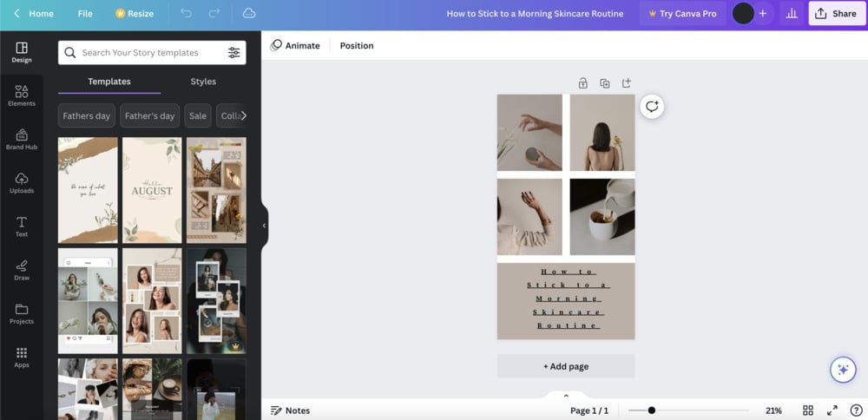Image resolution: width=868 pixels, height=420 pixels.
Task: Open the Text panel
Action: 22,226
